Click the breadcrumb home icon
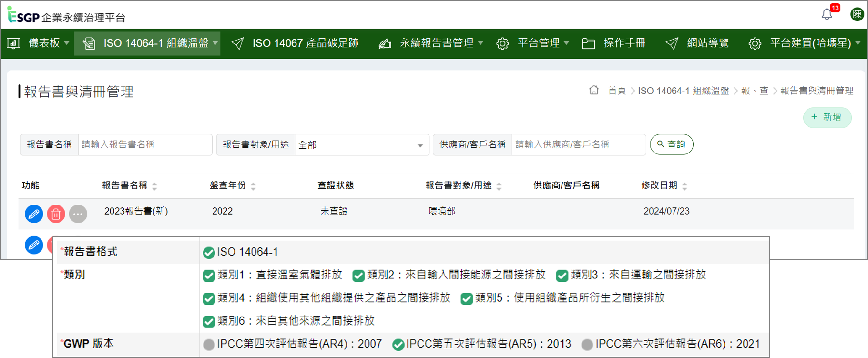The width and height of the screenshot is (868, 358). (x=594, y=90)
